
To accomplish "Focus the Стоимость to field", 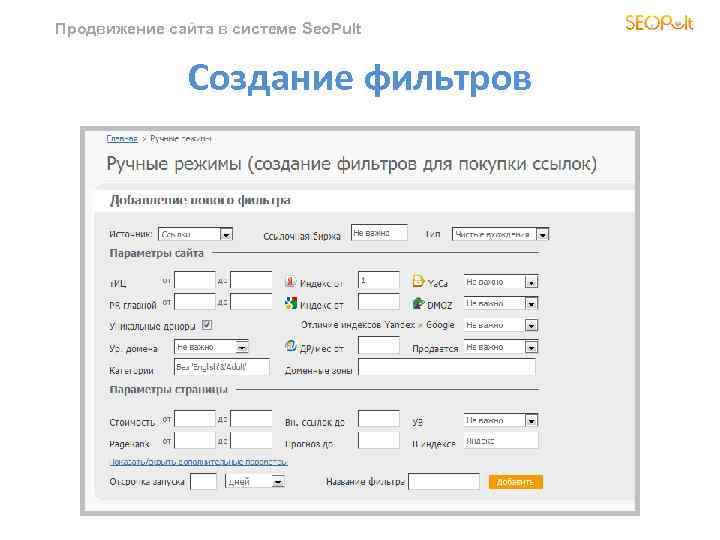I will (x=251, y=419).
